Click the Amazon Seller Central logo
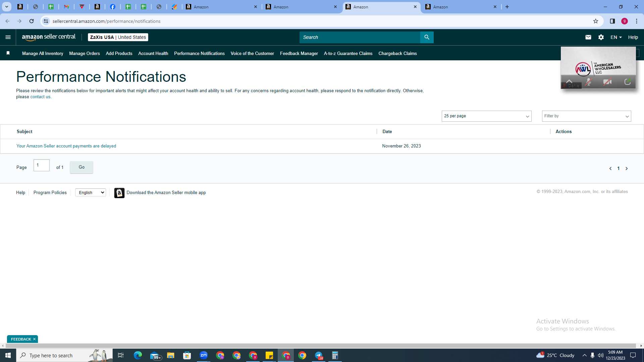Image resolution: width=644 pixels, height=362 pixels. [x=49, y=37]
